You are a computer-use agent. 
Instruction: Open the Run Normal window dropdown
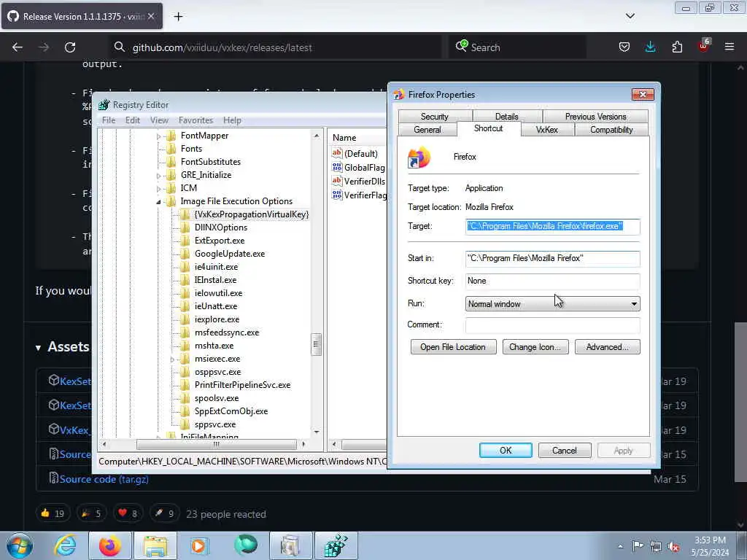(x=553, y=304)
